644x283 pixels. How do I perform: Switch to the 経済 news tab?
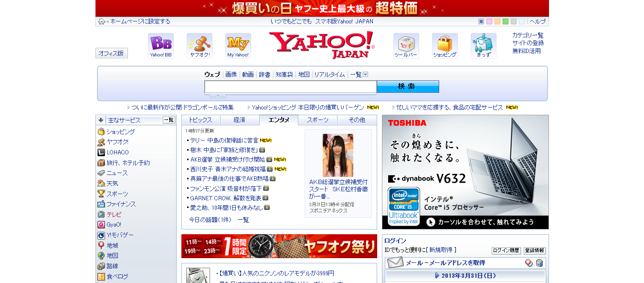click(240, 120)
